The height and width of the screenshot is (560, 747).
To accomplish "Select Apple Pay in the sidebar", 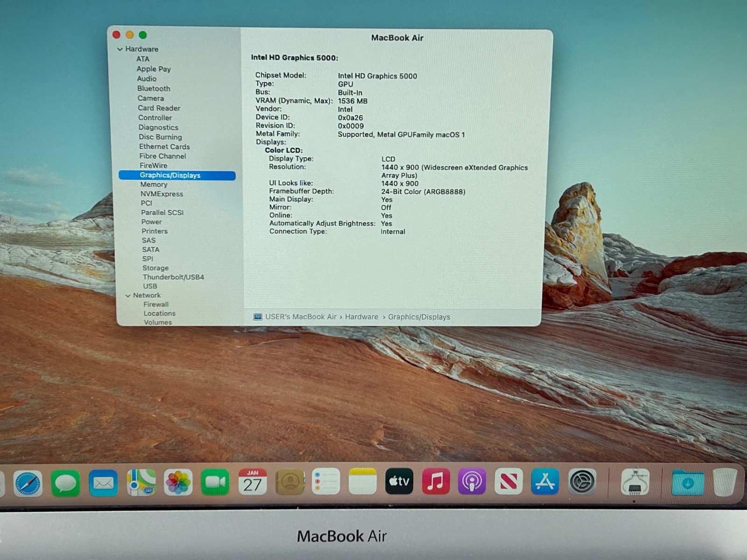I will click(x=154, y=69).
